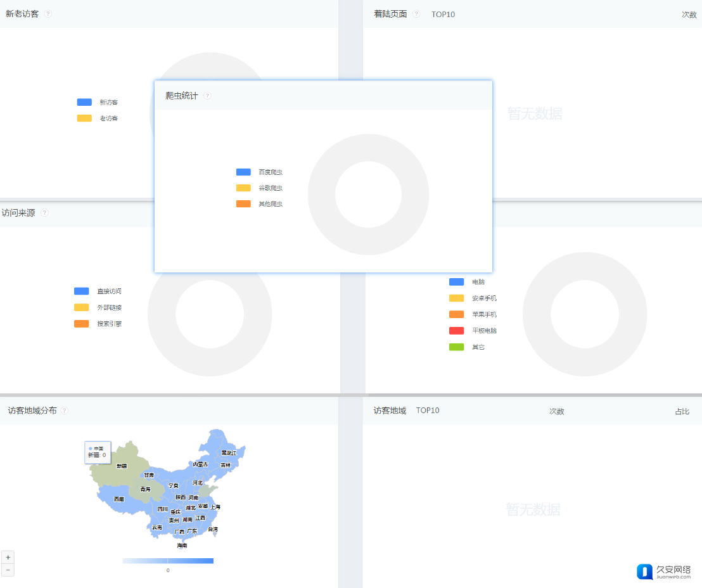This screenshot has height=588, width=702.
Task: Select 西藏 province on the map
Action: 119,499
